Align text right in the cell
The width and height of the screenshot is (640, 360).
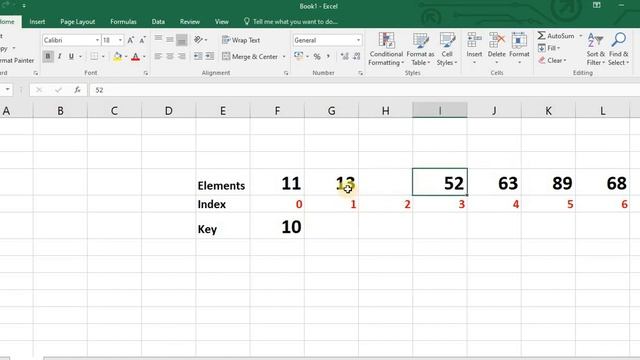pos(182,56)
